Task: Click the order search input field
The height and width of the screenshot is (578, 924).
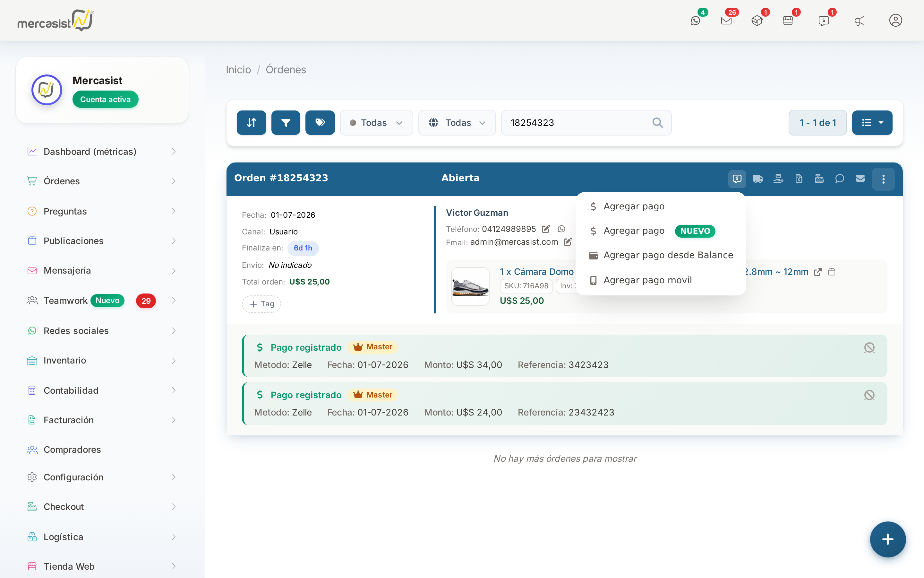Action: click(586, 123)
